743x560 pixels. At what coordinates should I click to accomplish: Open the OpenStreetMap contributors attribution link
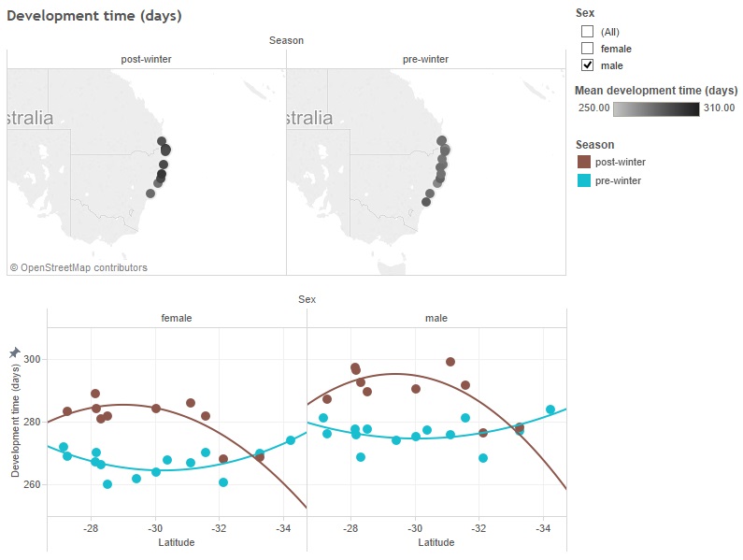tap(79, 267)
